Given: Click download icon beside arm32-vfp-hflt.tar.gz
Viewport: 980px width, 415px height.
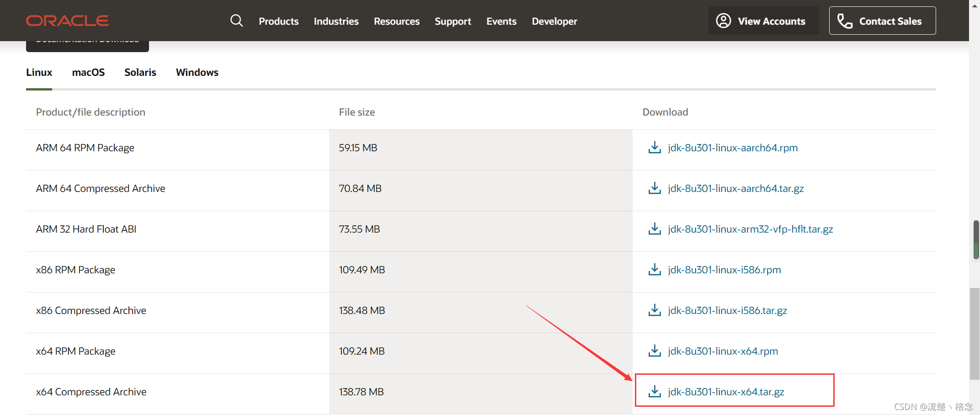Looking at the screenshot, I should [655, 229].
